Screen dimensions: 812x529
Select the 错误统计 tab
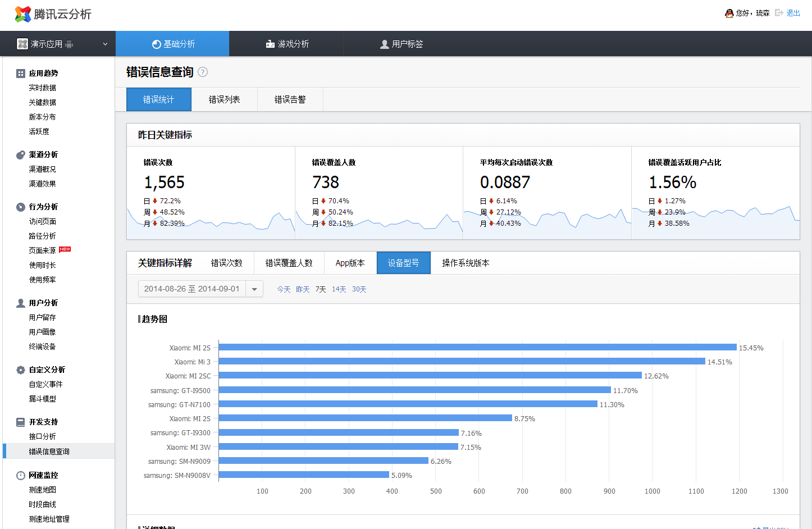(159, 99)
